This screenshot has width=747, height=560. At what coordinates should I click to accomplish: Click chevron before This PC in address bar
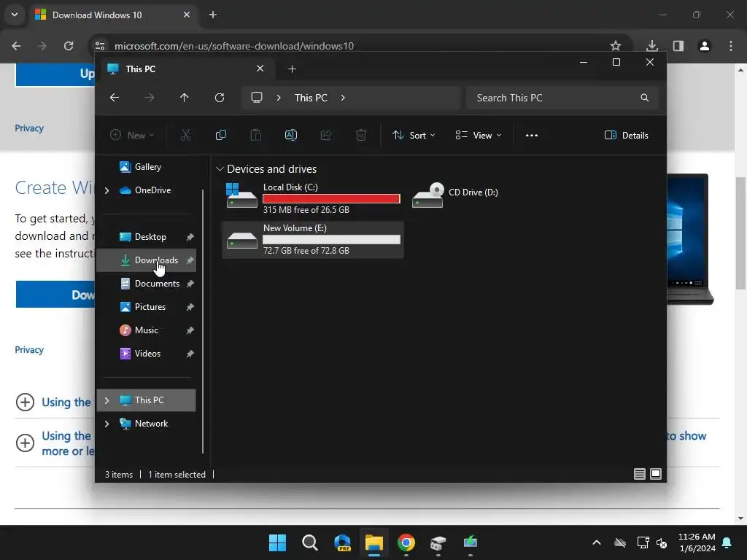click(x=279, y=98)
